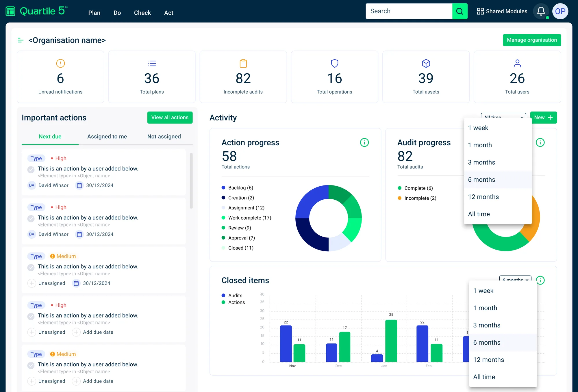Choose 12 months in Activity dropdown
This screenshot has width=578, height=392.
[x=498, y=197]
